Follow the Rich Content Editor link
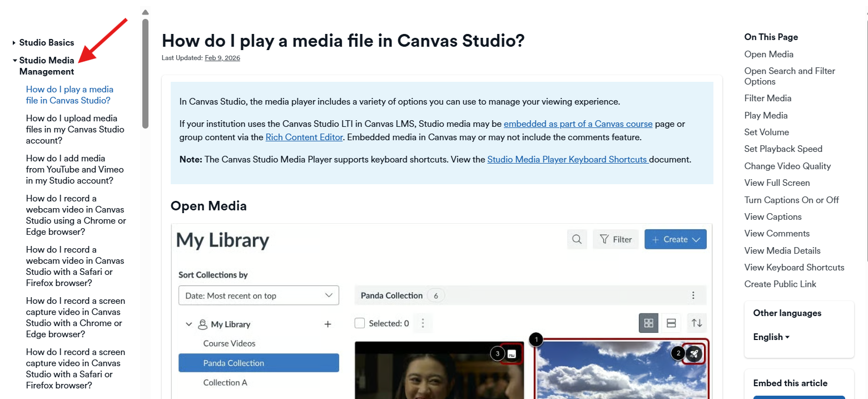The width and height of the screenshot is (868, 399). pos(304,137)
